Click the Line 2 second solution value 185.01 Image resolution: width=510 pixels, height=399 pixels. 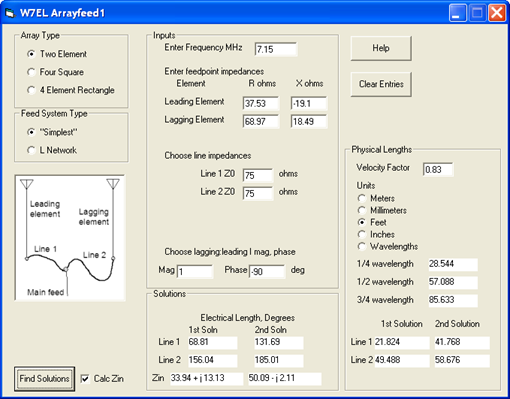point(279,360)
